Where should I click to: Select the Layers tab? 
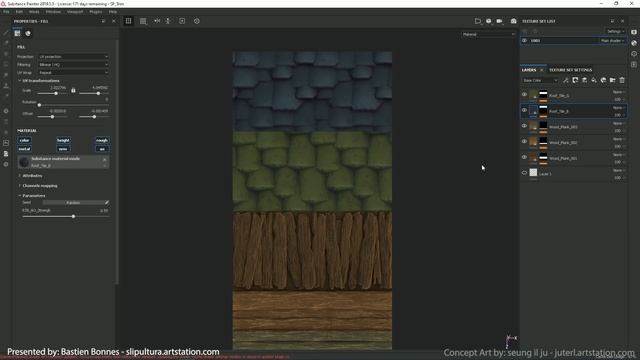click(529, 70)
